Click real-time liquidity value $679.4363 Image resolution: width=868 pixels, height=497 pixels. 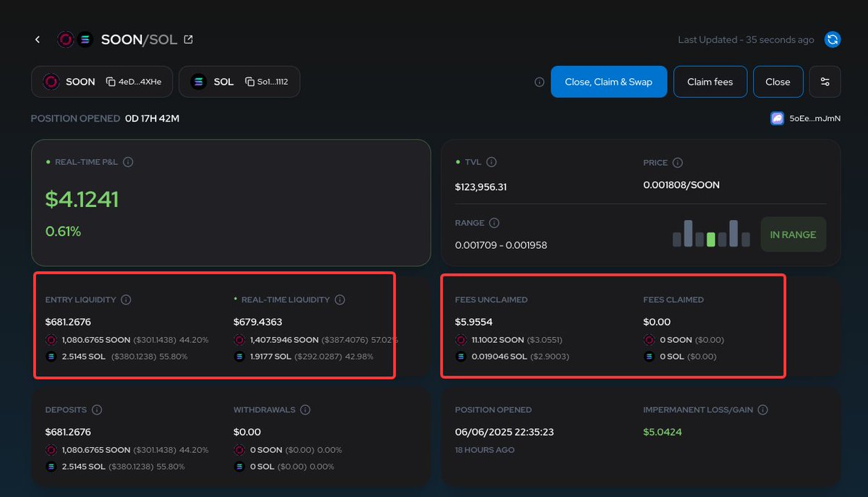(258, 322)
